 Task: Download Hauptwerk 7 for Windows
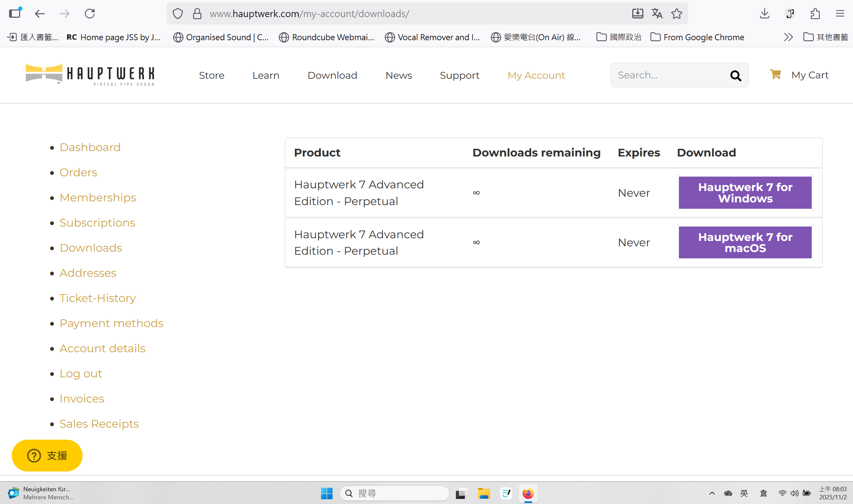pyautogui.click(x=745, y=193)
